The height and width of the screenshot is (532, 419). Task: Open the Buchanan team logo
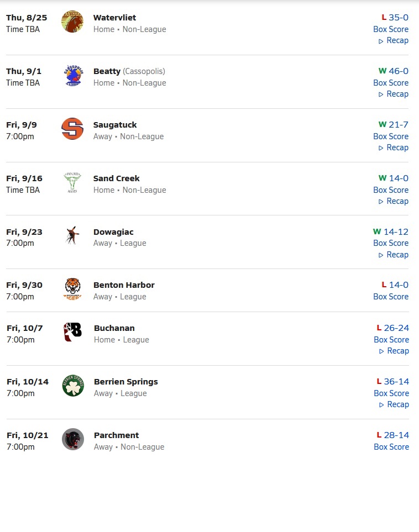[x=72, y=332]
